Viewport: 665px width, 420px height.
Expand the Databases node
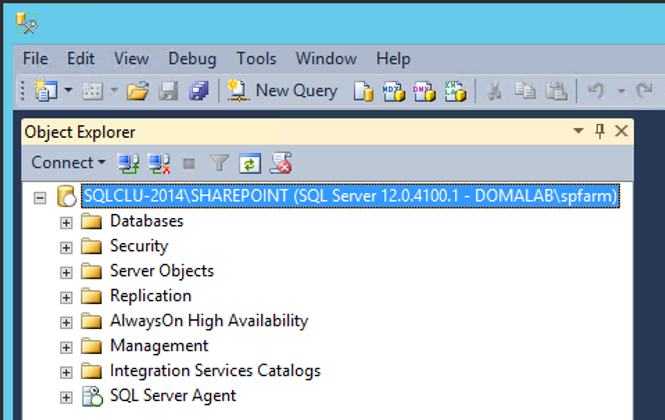pos(66,223)
